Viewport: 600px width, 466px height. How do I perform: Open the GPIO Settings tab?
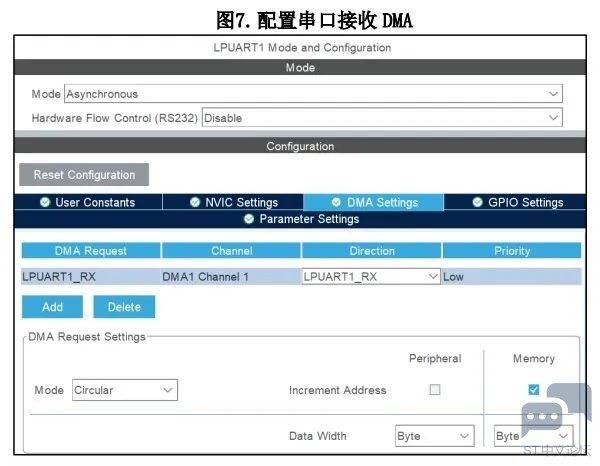click(515, 202)
